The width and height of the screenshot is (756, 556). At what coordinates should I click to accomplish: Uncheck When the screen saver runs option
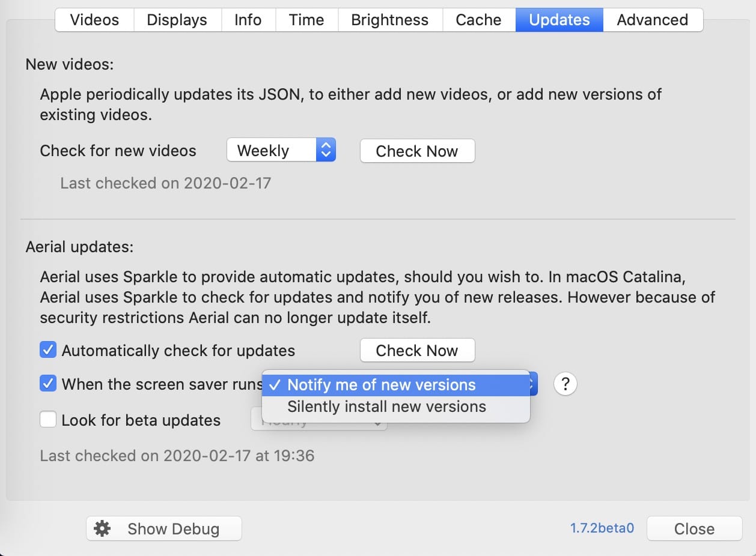pyautogui.click(x=48, y=384)
